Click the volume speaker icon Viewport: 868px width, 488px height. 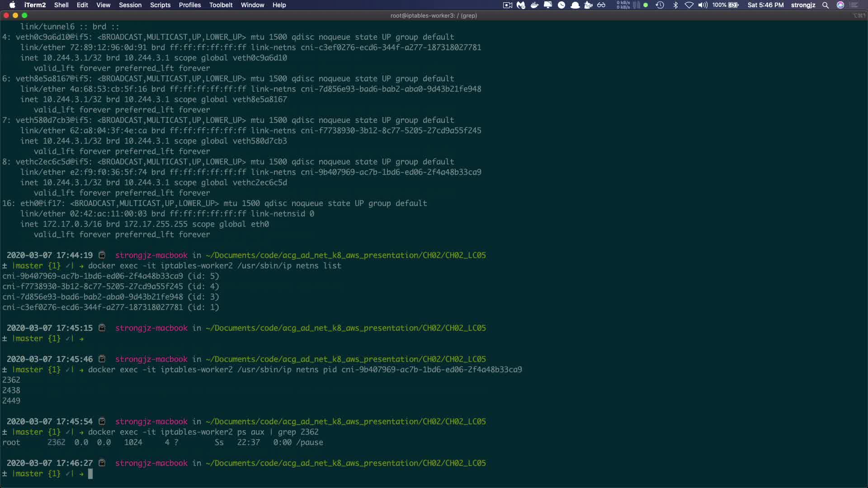pyautogui.click(x=703, y=5)
